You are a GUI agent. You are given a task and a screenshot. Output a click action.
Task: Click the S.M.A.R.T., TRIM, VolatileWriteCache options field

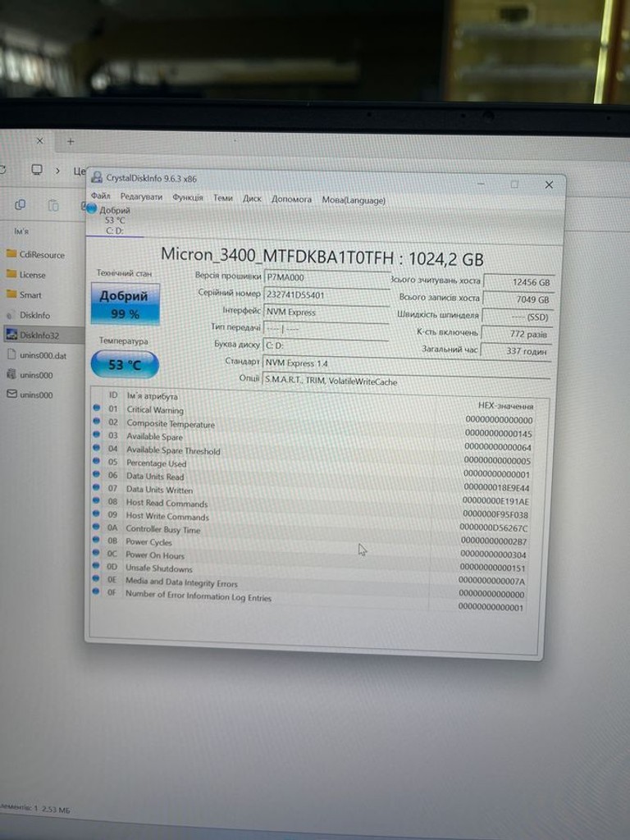pos(407,381)
